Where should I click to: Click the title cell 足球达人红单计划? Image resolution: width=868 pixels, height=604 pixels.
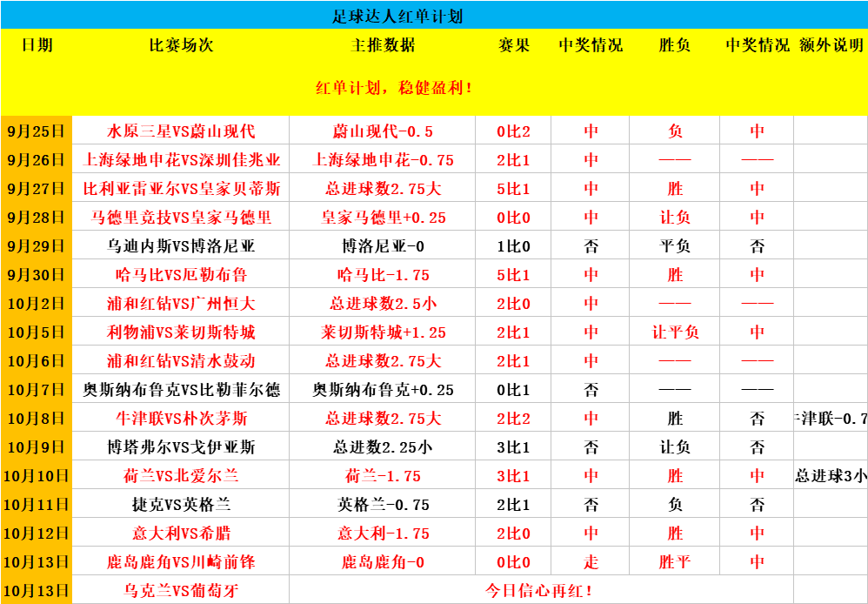tap(397, 16)
